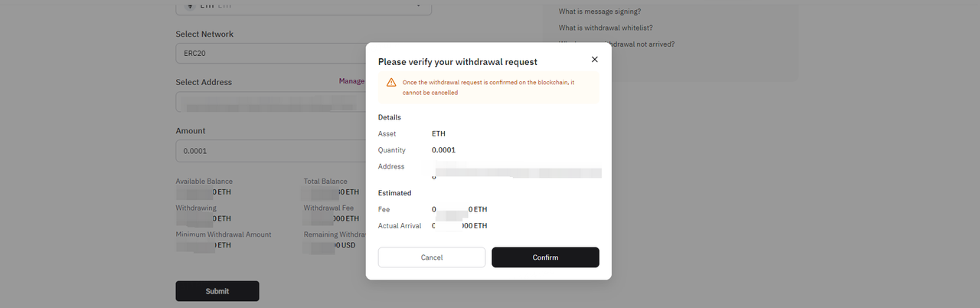Open the ERC20 network dropdown
Screen dimensions: 980x308
270,54
